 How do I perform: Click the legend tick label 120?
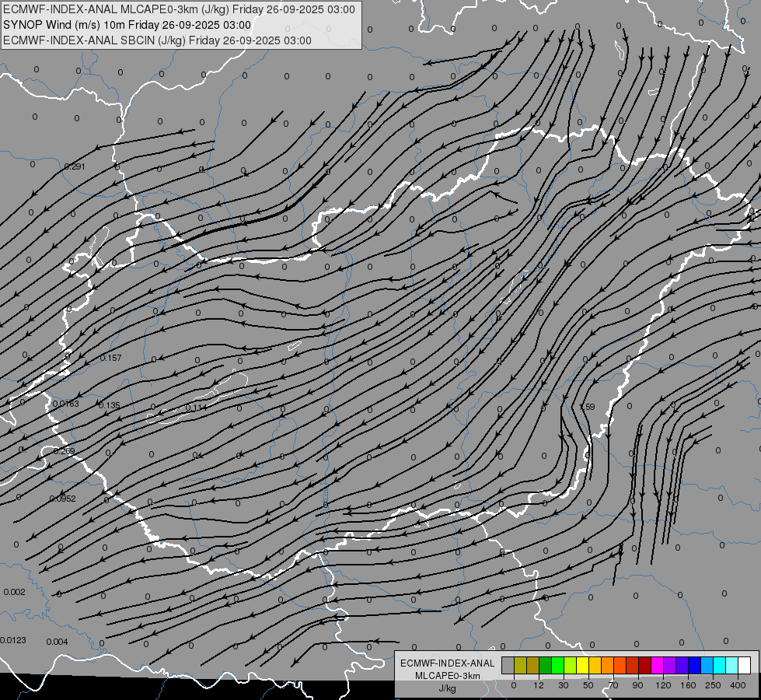pyautogui.click(x=663, y=685)
